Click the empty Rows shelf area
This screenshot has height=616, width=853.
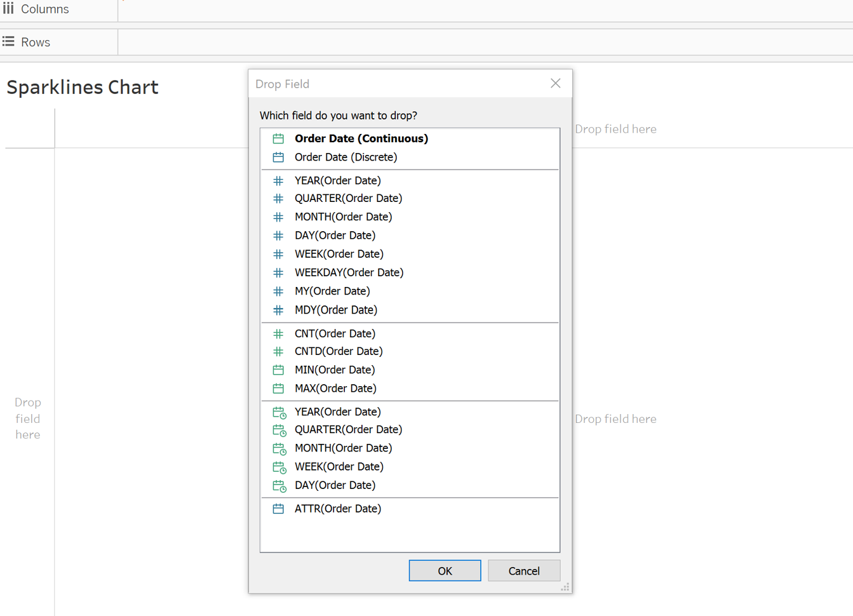point(483,42)
